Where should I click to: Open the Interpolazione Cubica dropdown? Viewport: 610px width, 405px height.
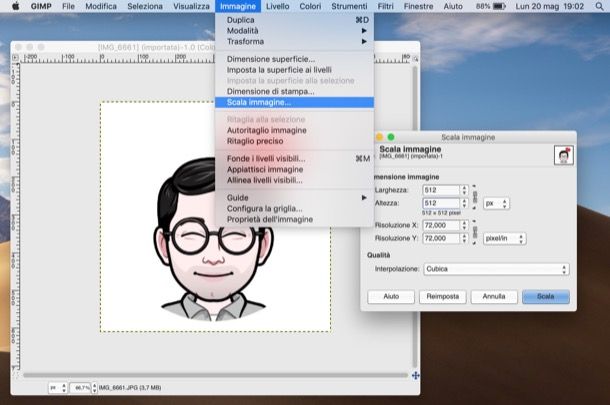click(496, 269)
